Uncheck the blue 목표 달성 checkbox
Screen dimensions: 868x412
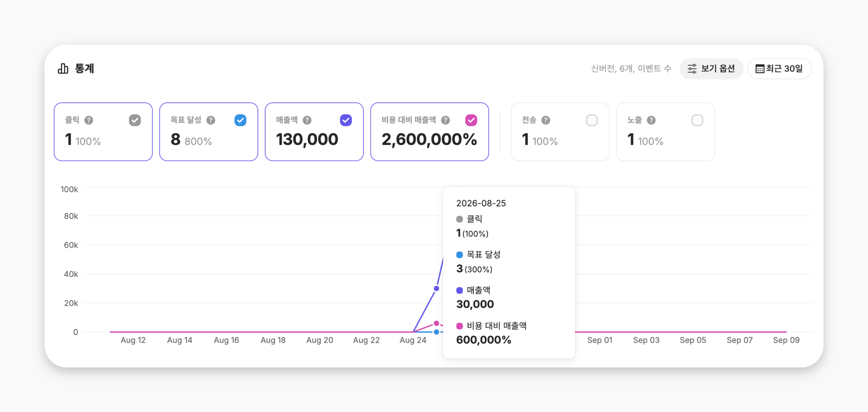point(240,120)
